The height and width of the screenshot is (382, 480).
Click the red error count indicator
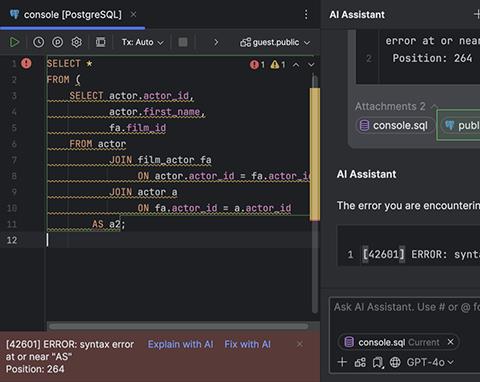(257, 64)
